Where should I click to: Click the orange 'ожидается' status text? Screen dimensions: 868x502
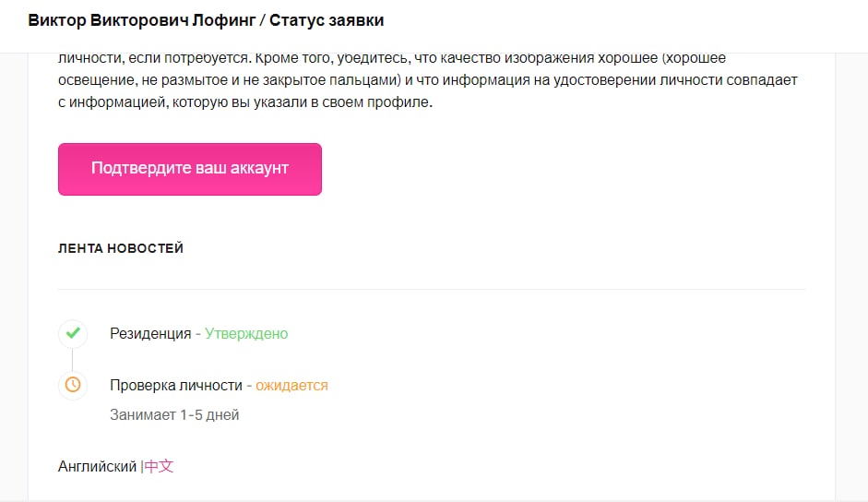(291, 385)
